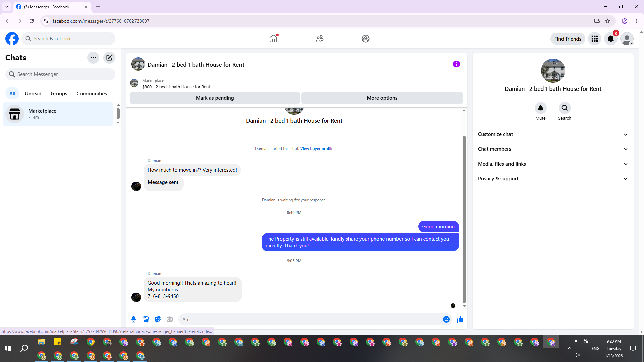Mute this conversation
The height and width of the screenshot is (362, 644).
(540, 108)
